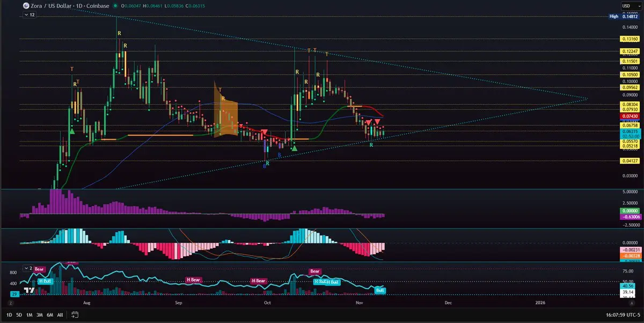Select the 1D time range
644x323 pixels.
tap(9, 314)
